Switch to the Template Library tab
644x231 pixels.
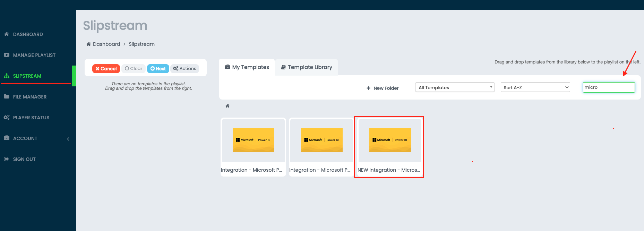307,67
